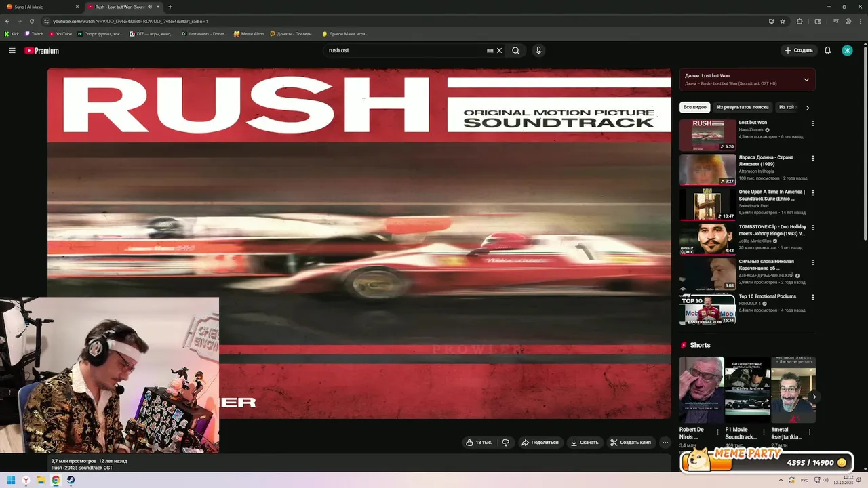Open more actions ellipsis under video

click(x=665, y=443)
